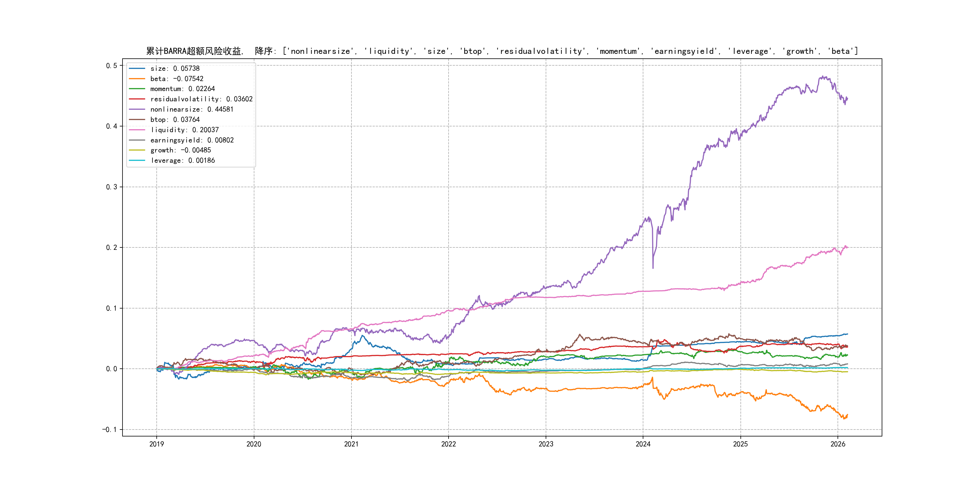Image resolution: width=980 pixels, height=490 pixels.
Task: Click the 0.2 y-axis tick label
Action: 112,248
